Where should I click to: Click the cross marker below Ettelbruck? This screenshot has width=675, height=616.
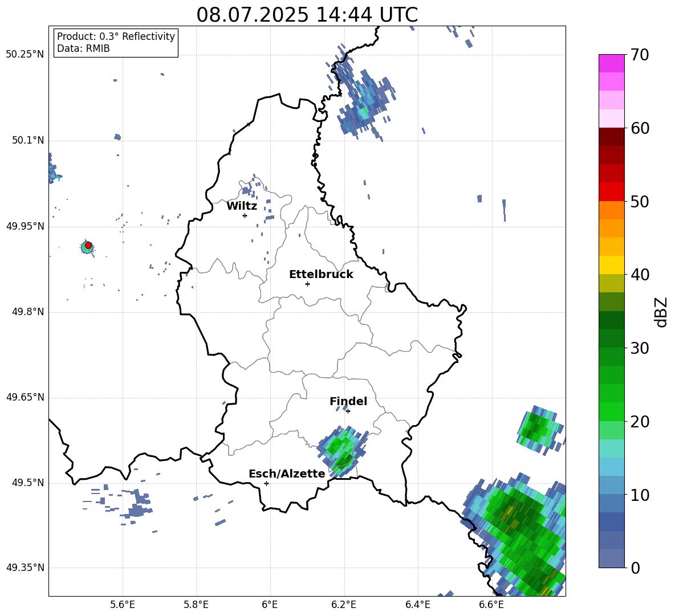coord(307,284)
